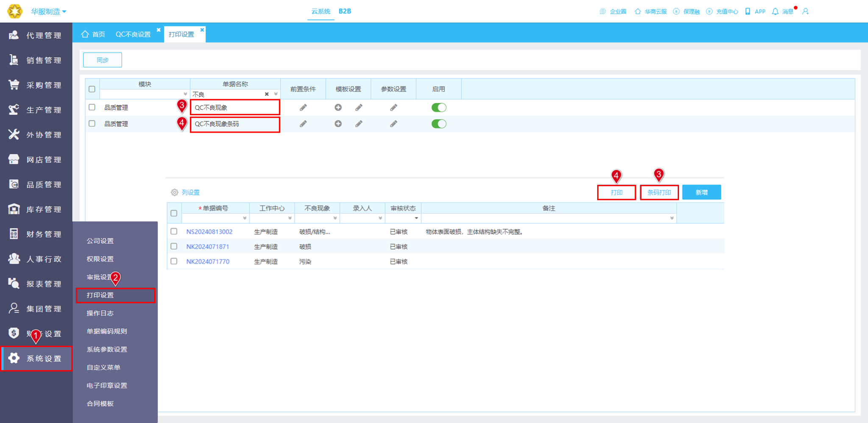This screenshot has height=423, width=868.
Task: Expand the 模块 column filter dropdown
Action: click(185, 94)
